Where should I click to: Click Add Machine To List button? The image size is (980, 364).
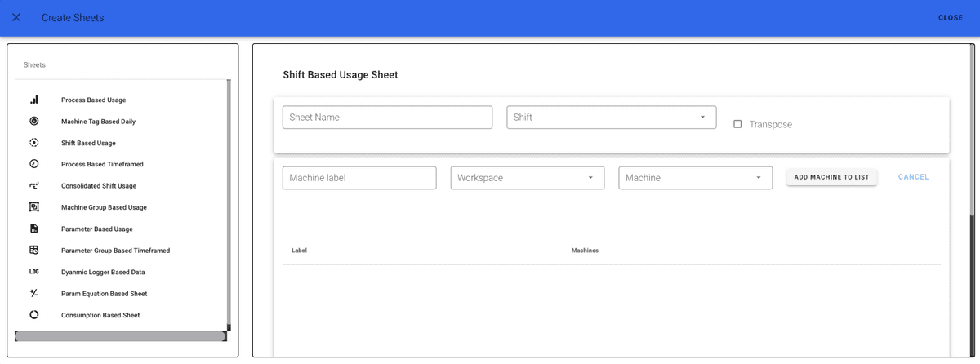point(831,177)
